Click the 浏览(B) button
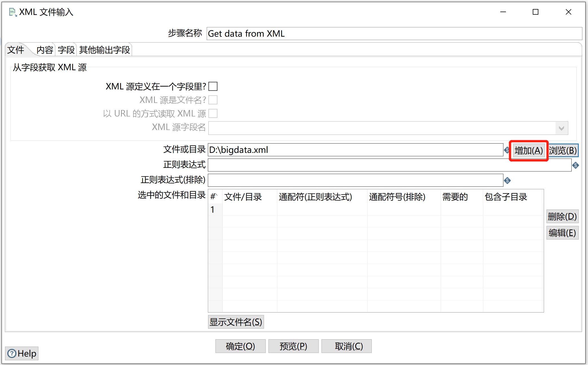Image resolution: width=588 pixels, height=365 pixels. click(563, 150)
